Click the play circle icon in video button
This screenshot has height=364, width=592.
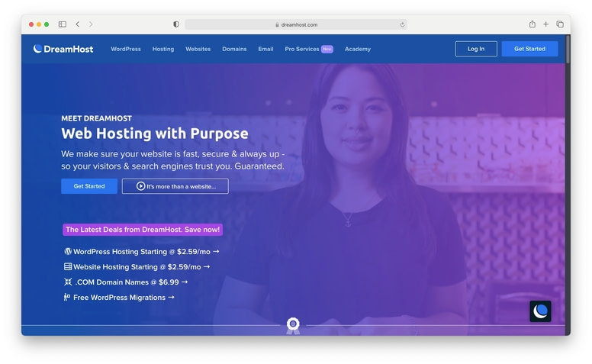(x=140, y=186)
